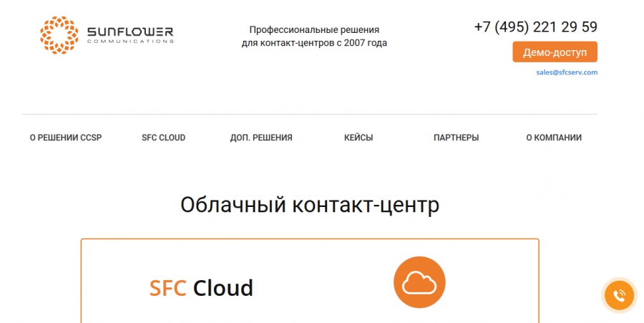Click the orange cloud icon
This screenshot has height=323, width=644.
coord(419,282)
